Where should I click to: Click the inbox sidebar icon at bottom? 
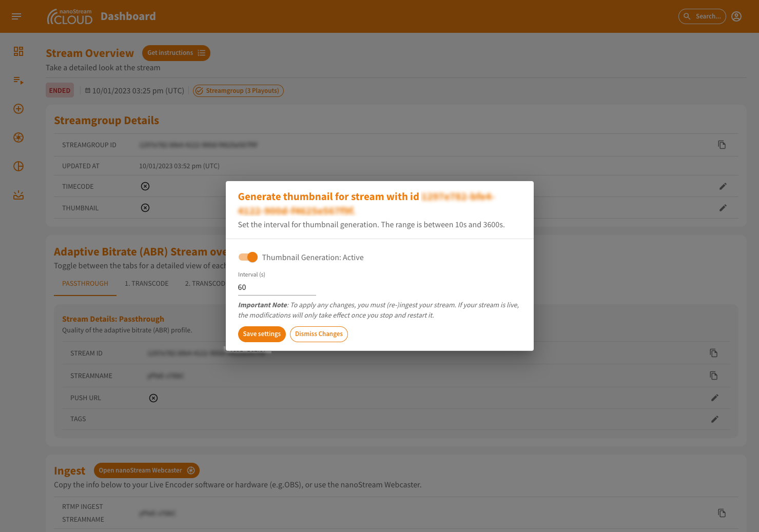18,195
